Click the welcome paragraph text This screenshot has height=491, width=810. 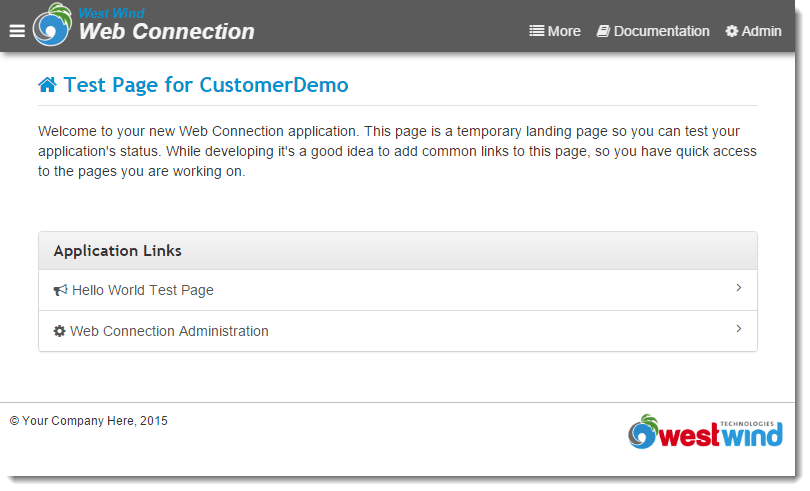397,151
